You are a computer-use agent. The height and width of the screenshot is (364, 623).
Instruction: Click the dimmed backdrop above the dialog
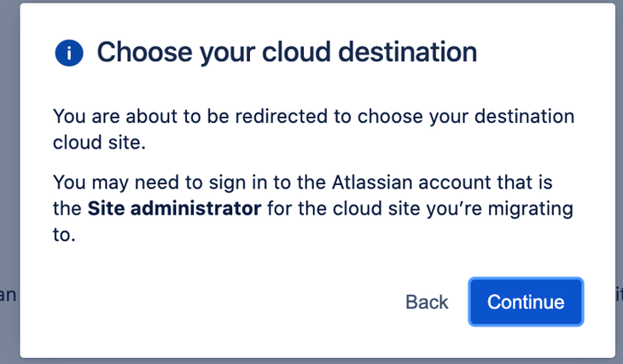tap(311, 1)
